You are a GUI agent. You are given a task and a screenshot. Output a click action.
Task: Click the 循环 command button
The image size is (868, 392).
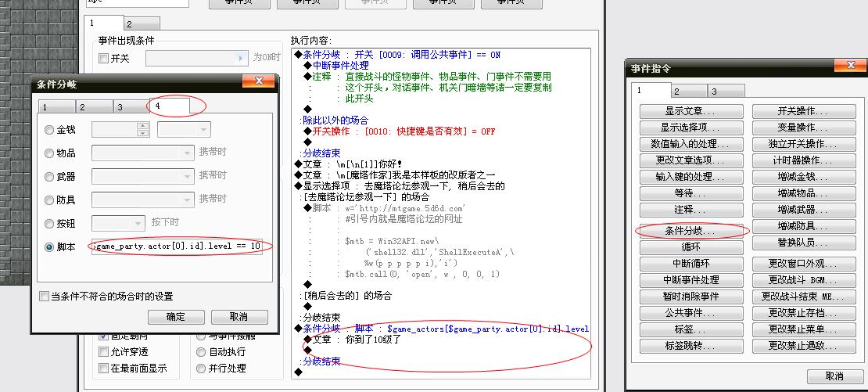pyautogui.click(x=691, y=247)
